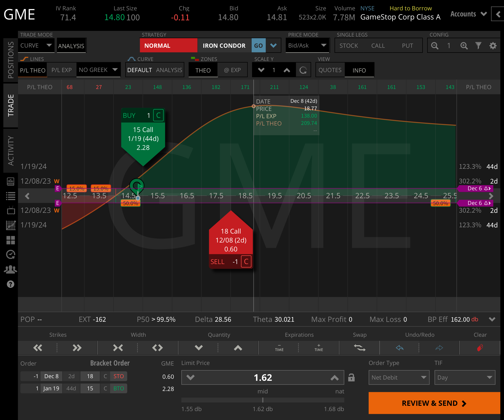Open the settings gear in CONFIG section
This screenshot has width=504, height=420.
[493, 45]
